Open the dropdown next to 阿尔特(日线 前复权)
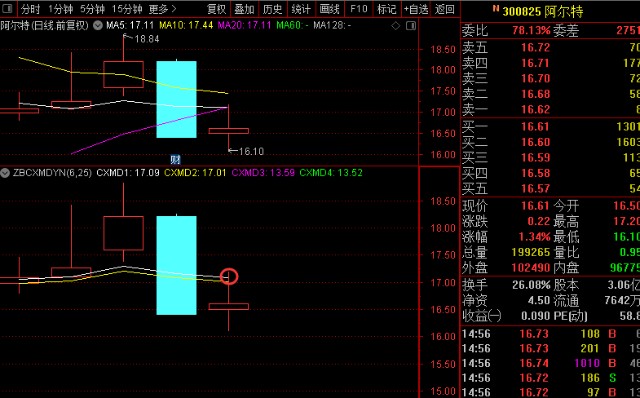Screen dimensions: 640x398 tap(98, 25)
